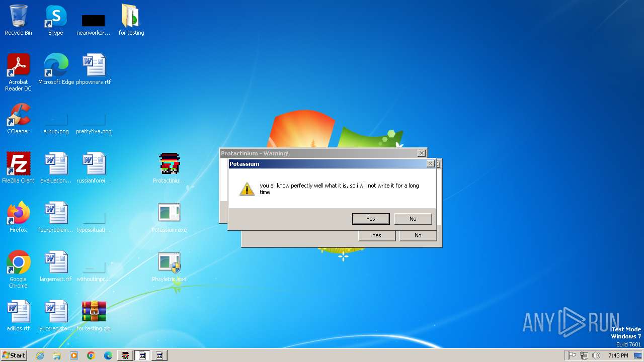Open Chrome from the taskbar
This screenshot has height=362, width=644.
[91, 355]
